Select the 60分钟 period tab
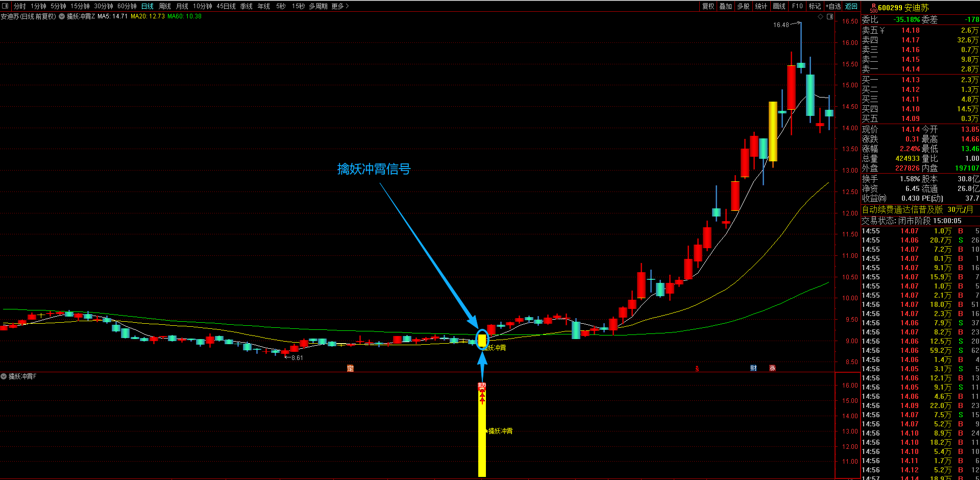 127,6
